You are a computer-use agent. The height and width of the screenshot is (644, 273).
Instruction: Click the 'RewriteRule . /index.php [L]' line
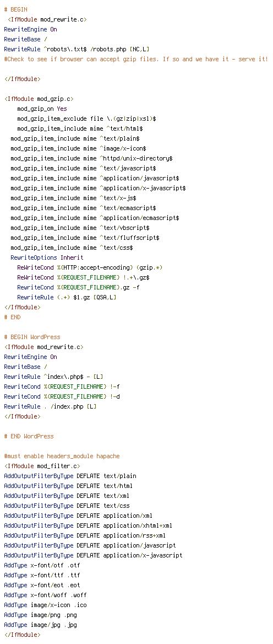click(x=51, y=406)
